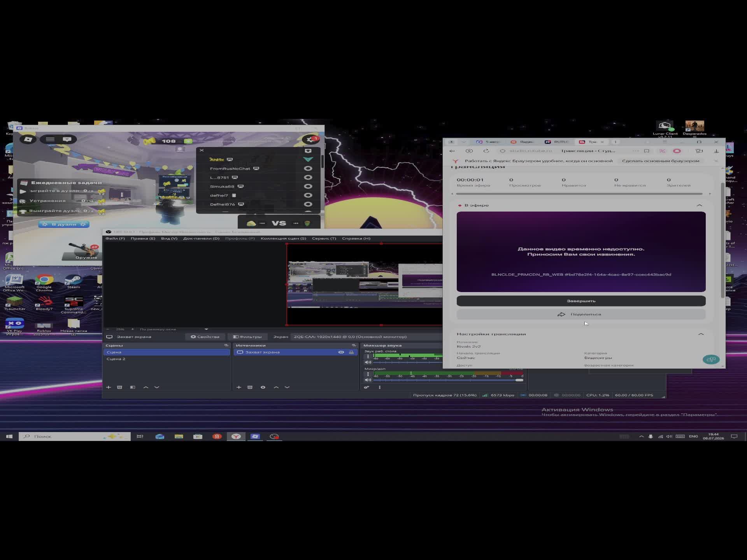
Task: Adjust desktop audio volume slider
Action: click(x=407, y=362)
